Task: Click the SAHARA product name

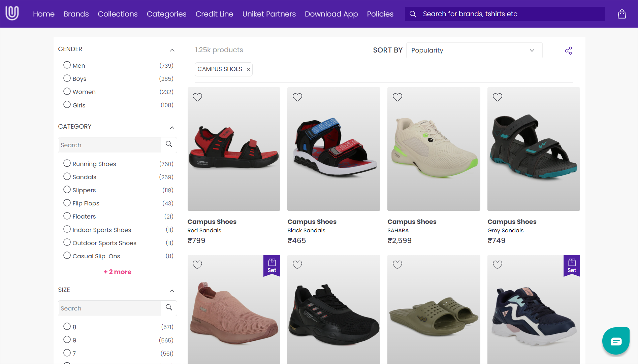Action: (398, 230)
